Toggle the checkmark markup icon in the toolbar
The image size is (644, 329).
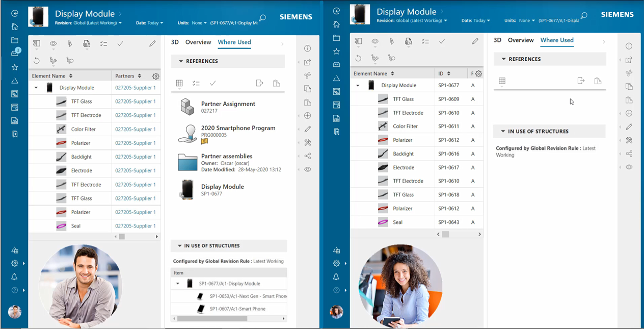coord(120,43)
